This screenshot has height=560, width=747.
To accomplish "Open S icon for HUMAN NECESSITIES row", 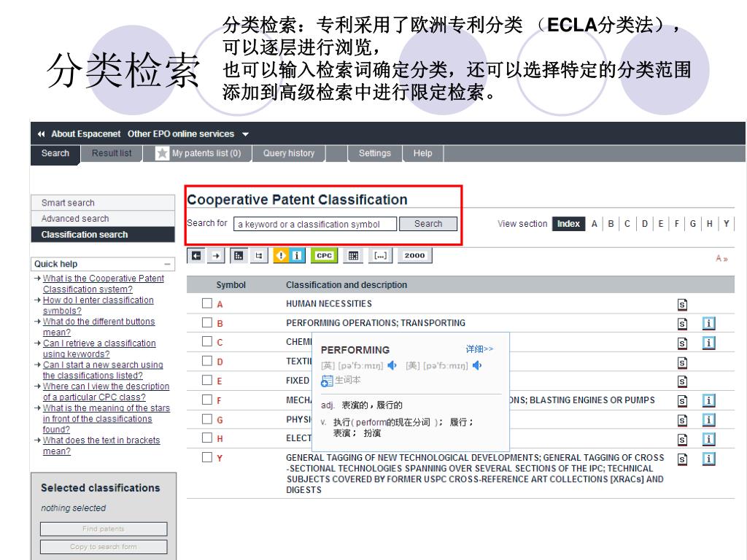I will [682, 305].
